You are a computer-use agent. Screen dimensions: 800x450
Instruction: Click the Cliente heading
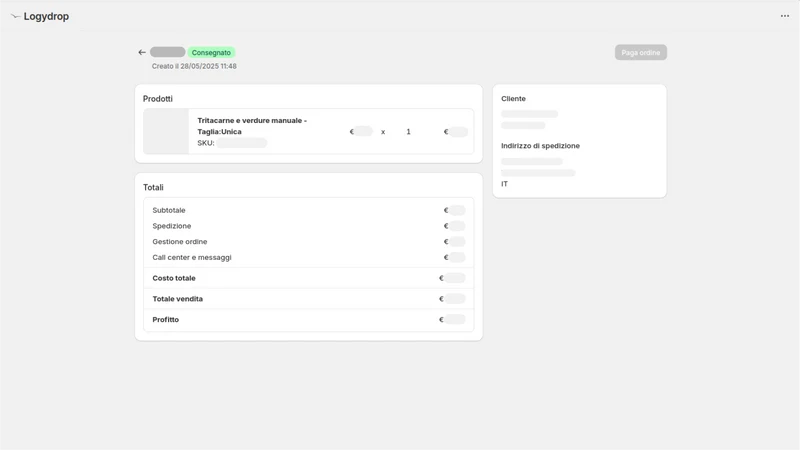pyautogui.click(x=513, y=98)
